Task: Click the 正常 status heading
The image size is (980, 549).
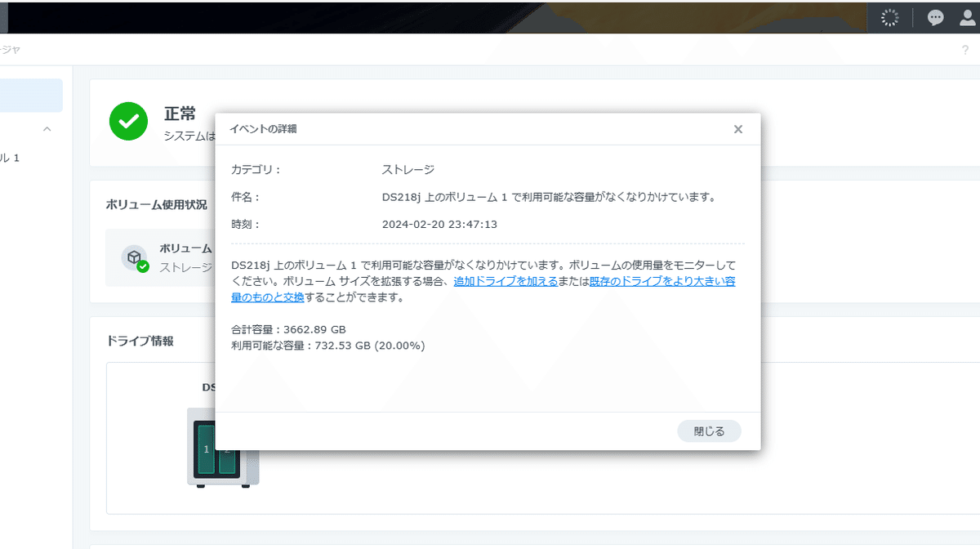Action: (x=180, y=114)
